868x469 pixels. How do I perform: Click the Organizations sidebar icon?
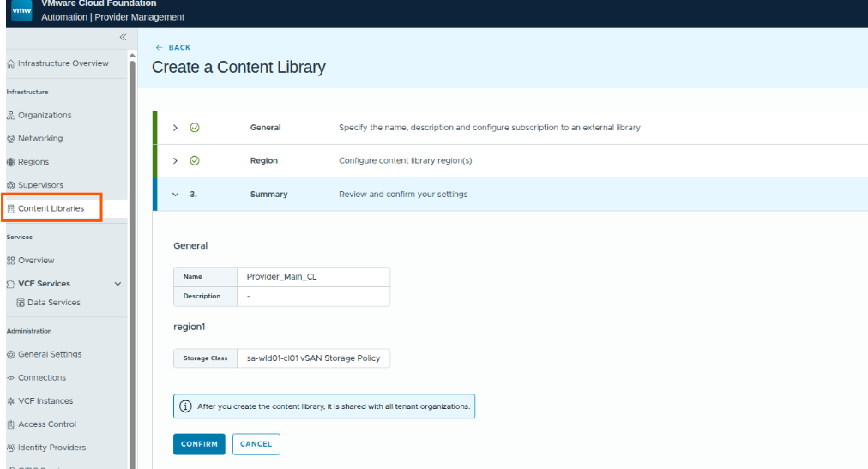[10, 116]
